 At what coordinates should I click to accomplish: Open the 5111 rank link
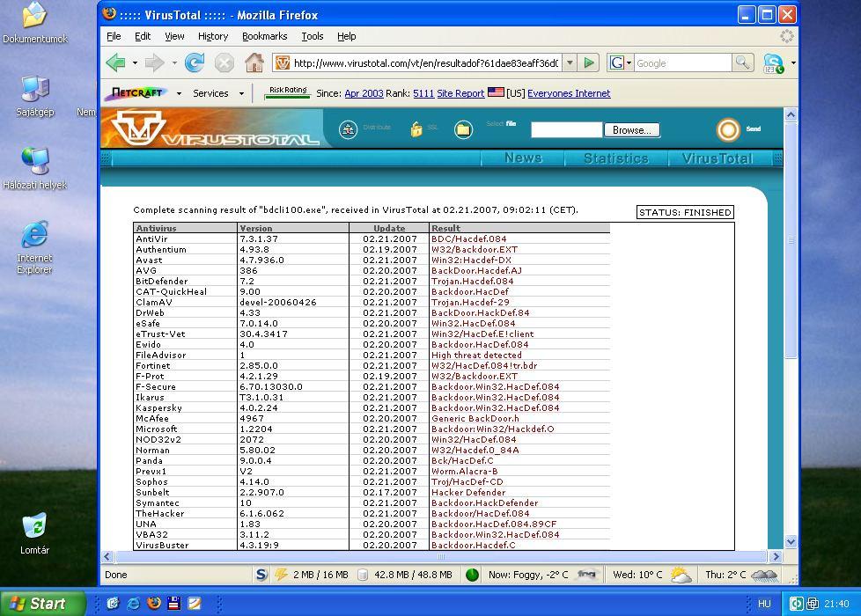[x=423, y=93]
